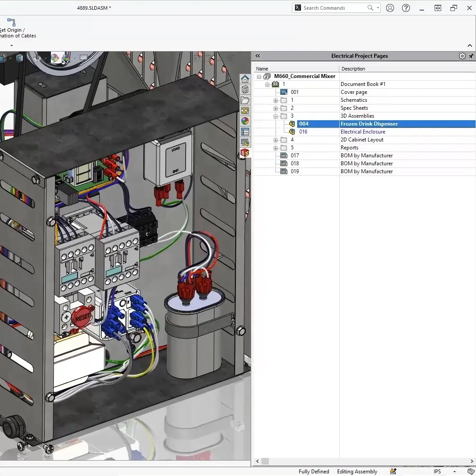Open the Search Commands dropdown arrow

pos(377,7)
